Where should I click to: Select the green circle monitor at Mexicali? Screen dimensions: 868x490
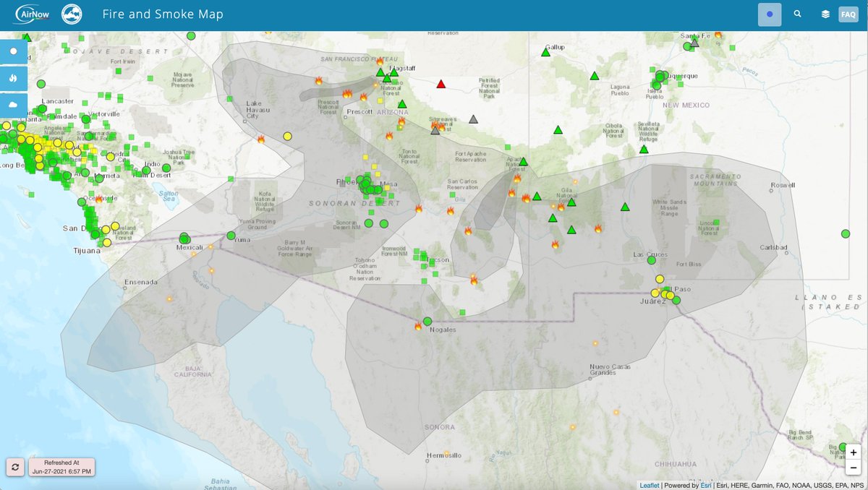[x=184, y=238]
